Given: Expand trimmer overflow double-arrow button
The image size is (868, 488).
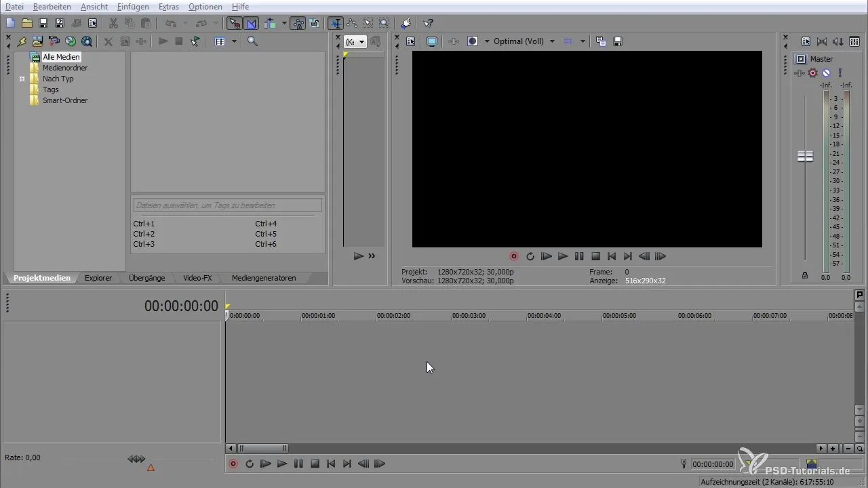Looking at the screenshot, I should [x=372, y=256].
